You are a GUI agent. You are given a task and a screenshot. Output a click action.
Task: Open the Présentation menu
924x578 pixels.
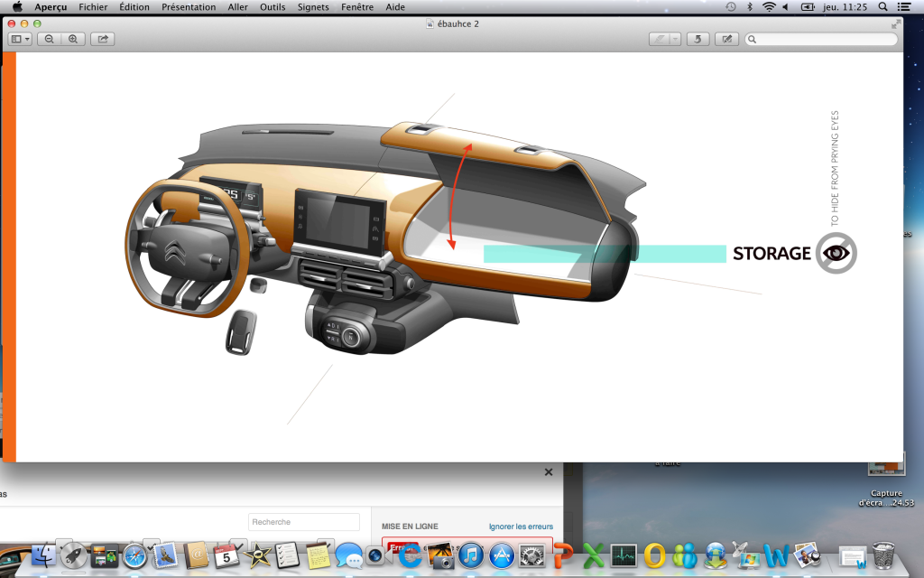pos(189,7)
